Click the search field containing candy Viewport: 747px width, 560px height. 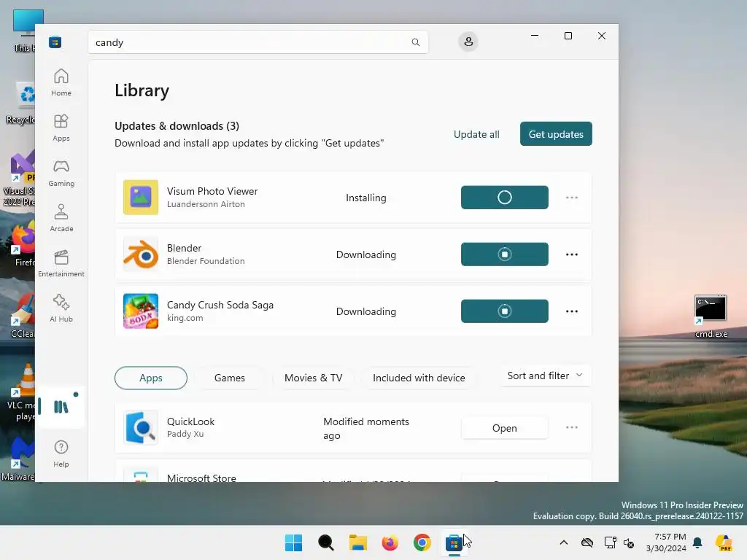258,42
